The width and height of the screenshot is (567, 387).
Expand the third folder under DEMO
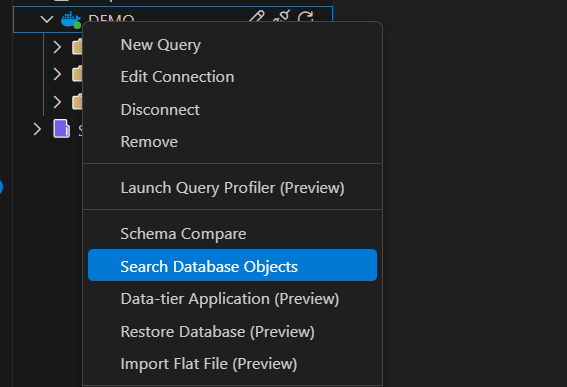coord(57,102)
